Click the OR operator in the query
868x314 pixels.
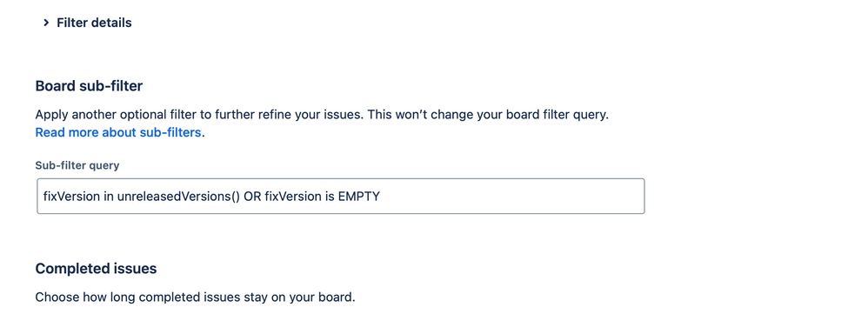coord(252,196)
